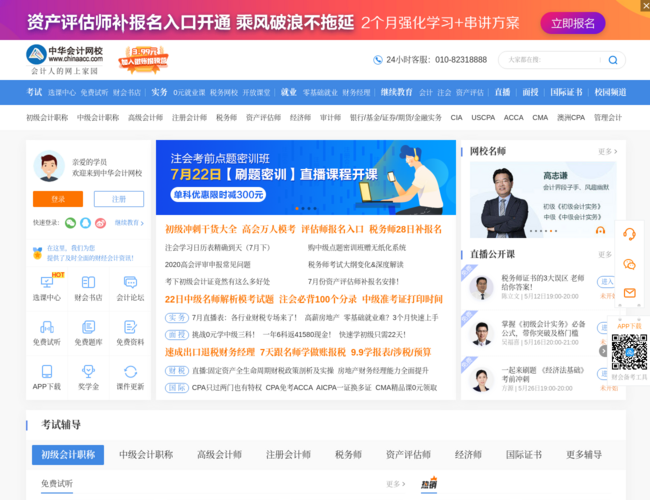Image resolution: width=650 pixels, height=500 pixels.
Task: Click the orange 登录 button
Action: point(58,199)
